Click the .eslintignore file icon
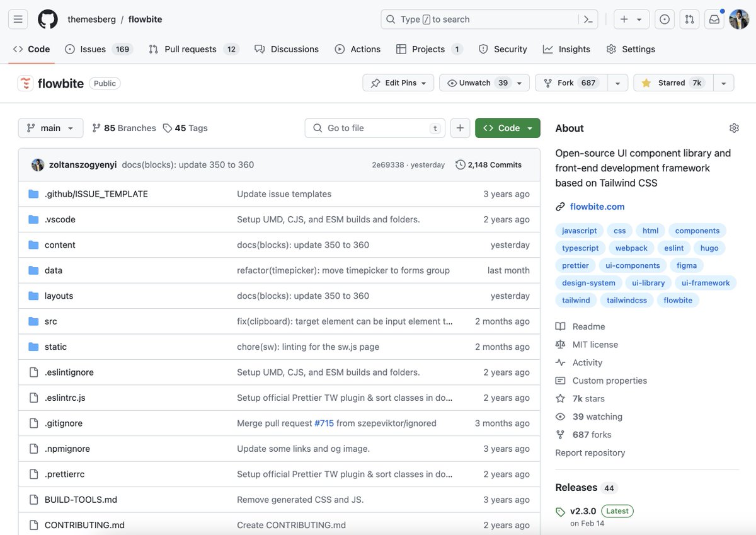 tap(33, 372)
